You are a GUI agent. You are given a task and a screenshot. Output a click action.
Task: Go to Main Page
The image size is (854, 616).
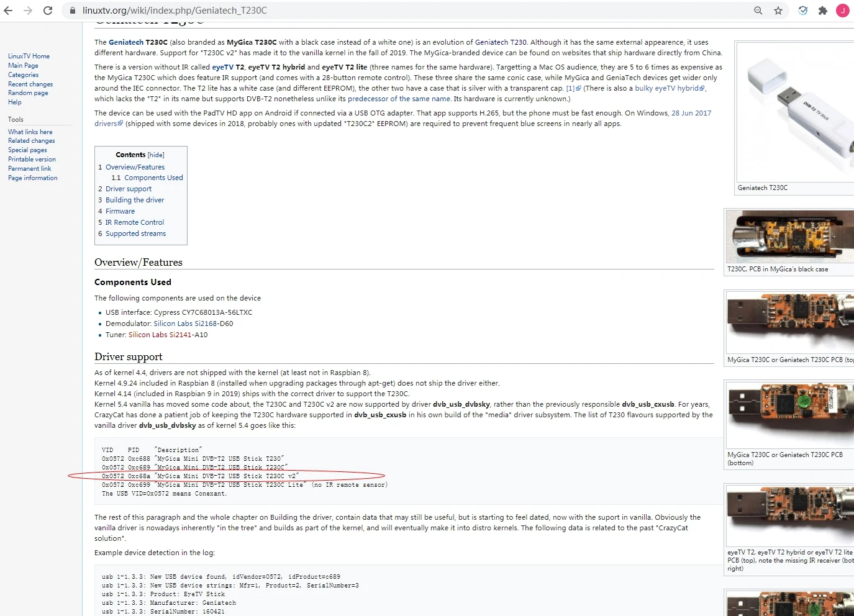coord(23,66)
